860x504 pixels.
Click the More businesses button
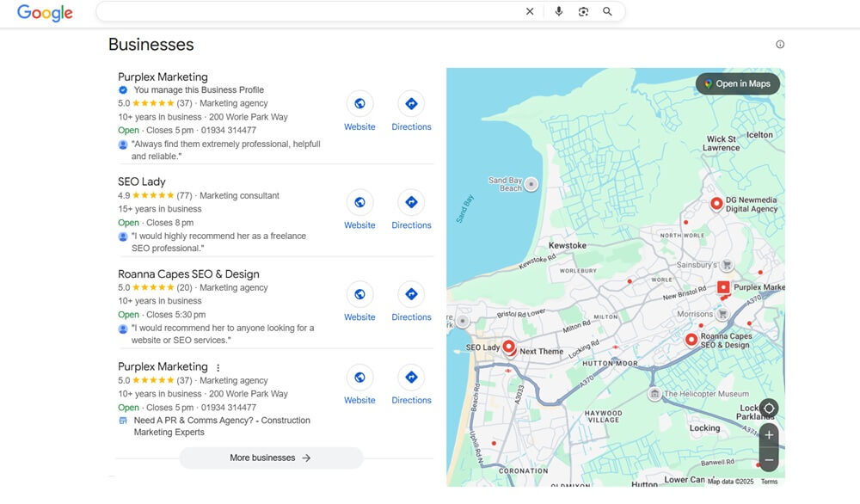point(271,458)
